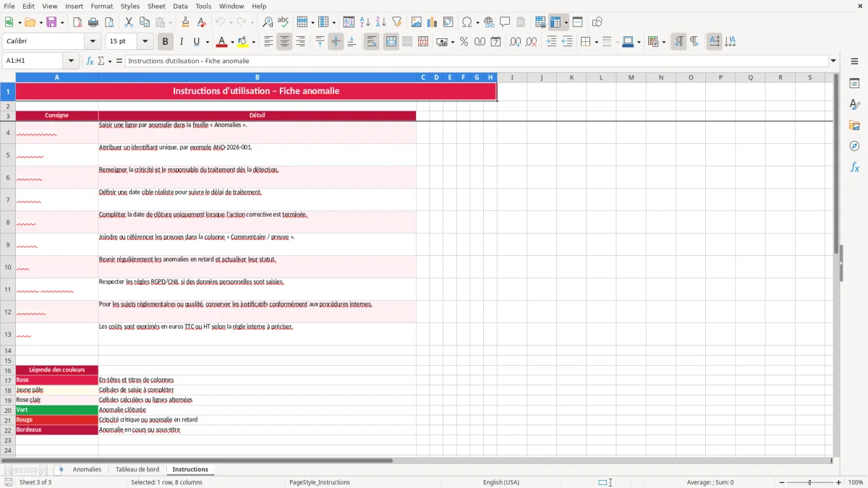
Task: Export directly as PDF icon
Action: coord(77,22)
